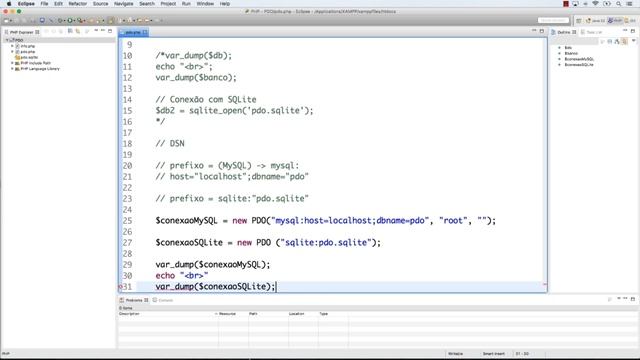Select the Outline tab
Screen dimensions: 640x360
(x=564, y=32)
